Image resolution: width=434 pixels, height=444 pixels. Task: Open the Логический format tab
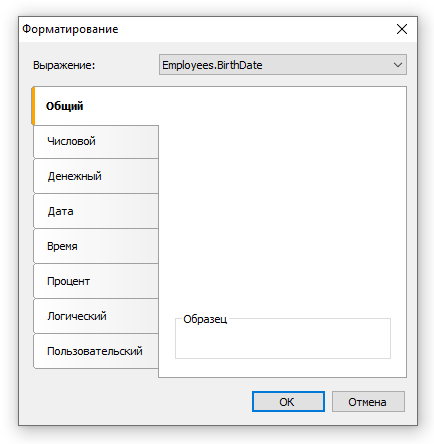click(x=96, y=316)
